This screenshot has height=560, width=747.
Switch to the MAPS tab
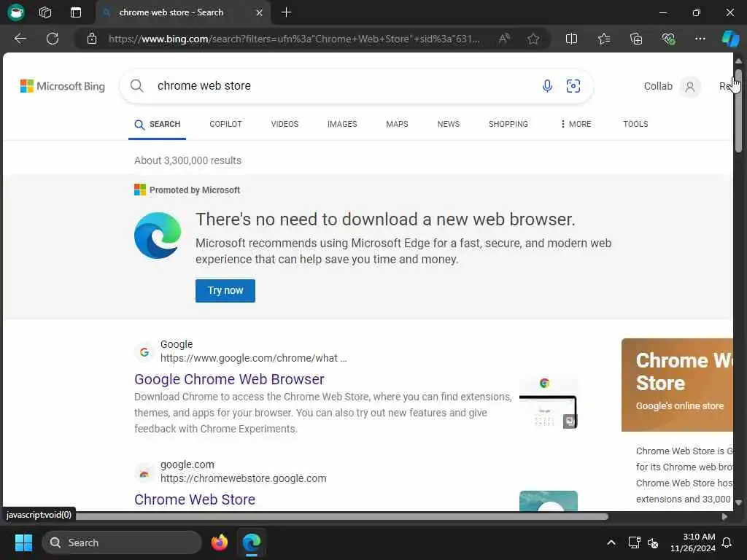tap(397, 124)
